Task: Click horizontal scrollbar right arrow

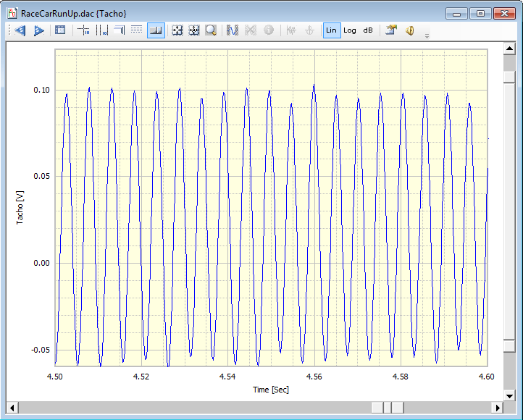Action: click(497, 408)
